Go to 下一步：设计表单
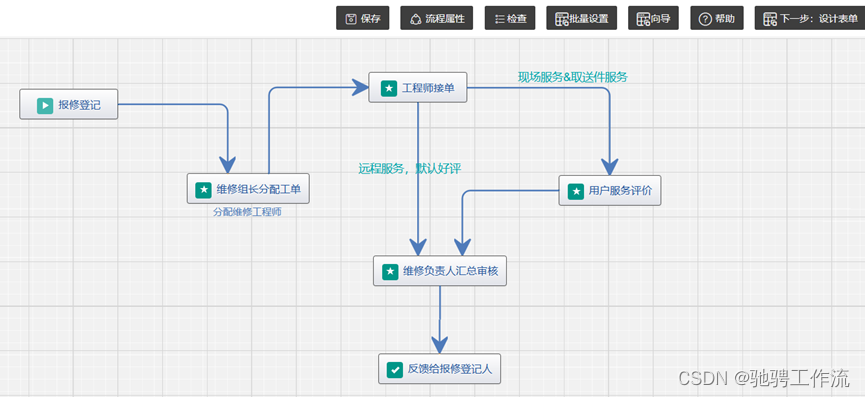This screenshot has width=865, height=397. [x=810, y=18]
